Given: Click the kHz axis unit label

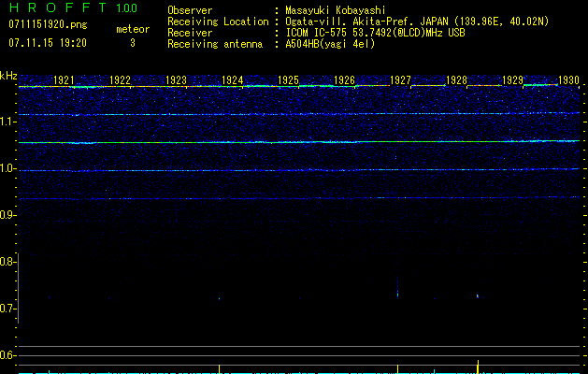Looking at the screenshot, I should coord(8,75).
